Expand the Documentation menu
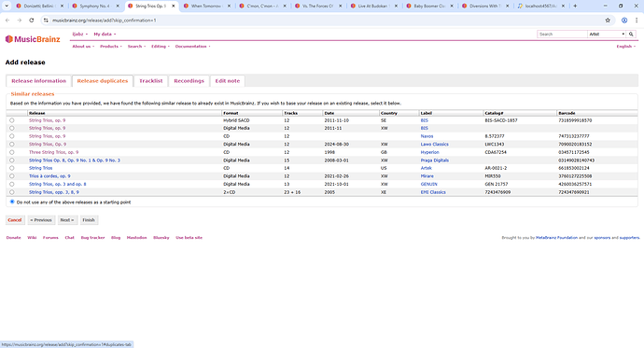Screen dimensions: 644x348 [192, 47]
